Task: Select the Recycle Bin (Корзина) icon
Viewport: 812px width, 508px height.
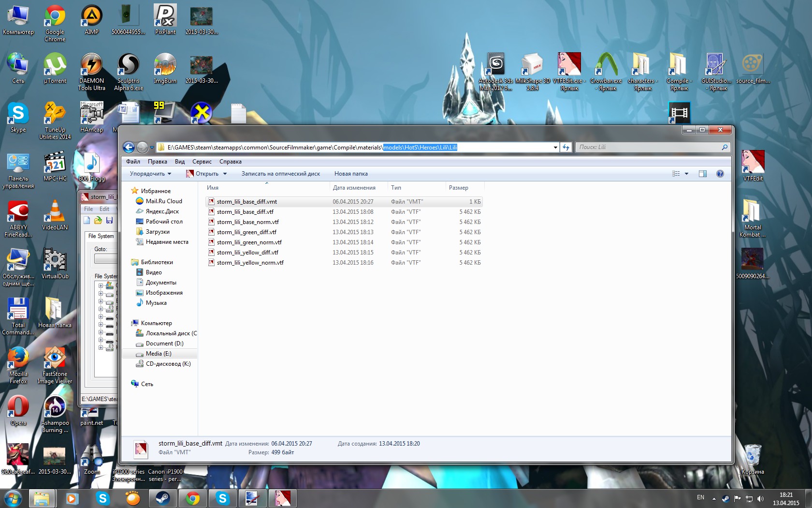Action: click(x=753, y=460)
